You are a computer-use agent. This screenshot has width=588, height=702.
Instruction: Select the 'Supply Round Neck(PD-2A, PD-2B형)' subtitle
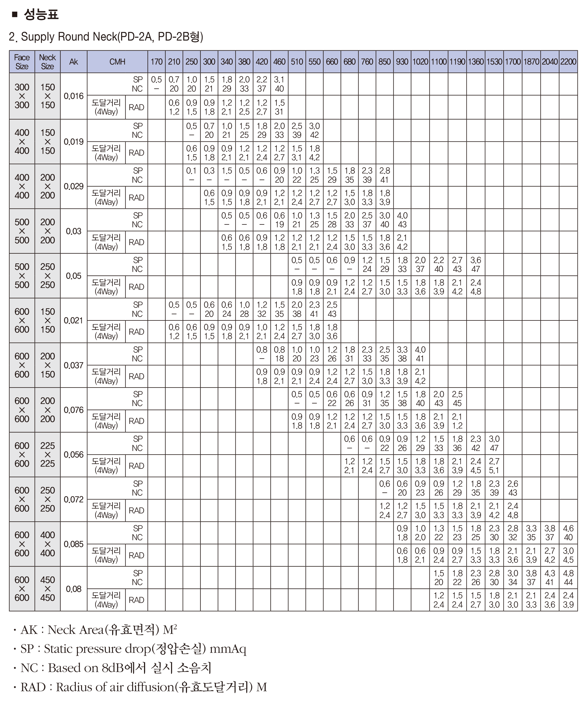coord(112,37)
